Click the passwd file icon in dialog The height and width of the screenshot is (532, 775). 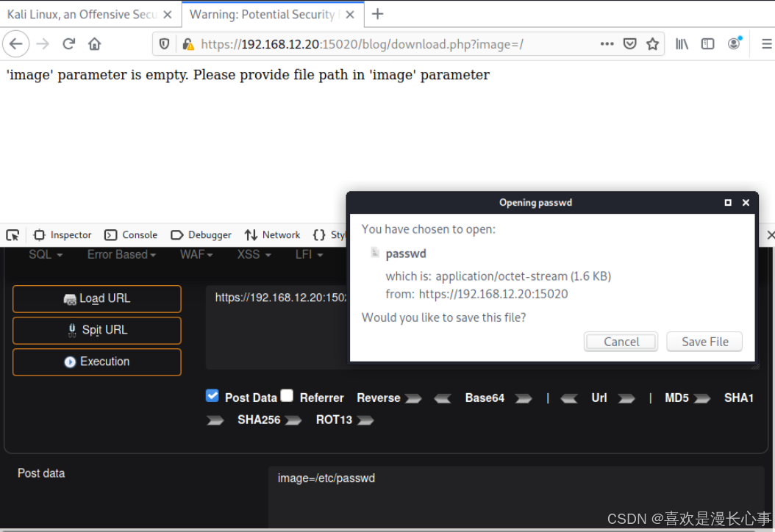375,253
